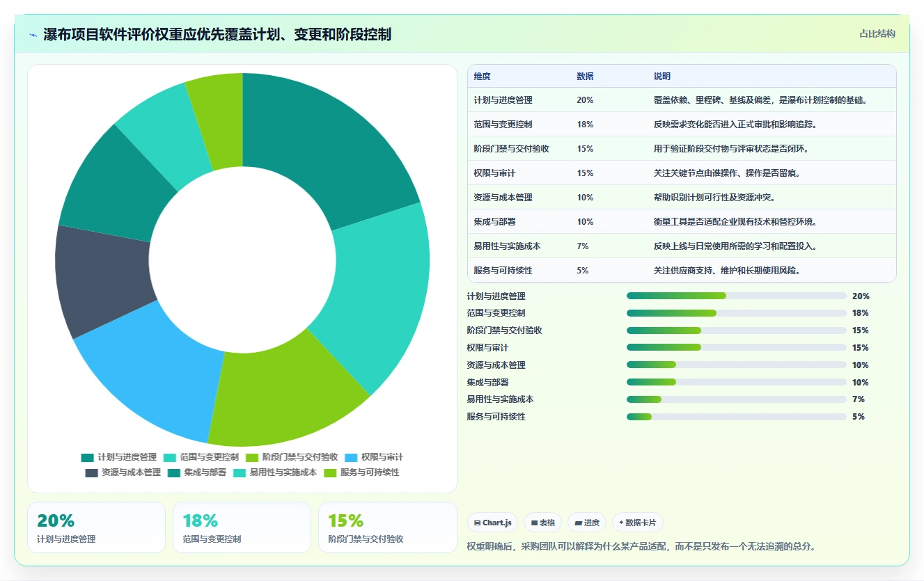Image resolution: width=924 pixels, height=581 pixels.
Task: Toggle 权限与审计 legend swatch
Action: tap(351, 457)
